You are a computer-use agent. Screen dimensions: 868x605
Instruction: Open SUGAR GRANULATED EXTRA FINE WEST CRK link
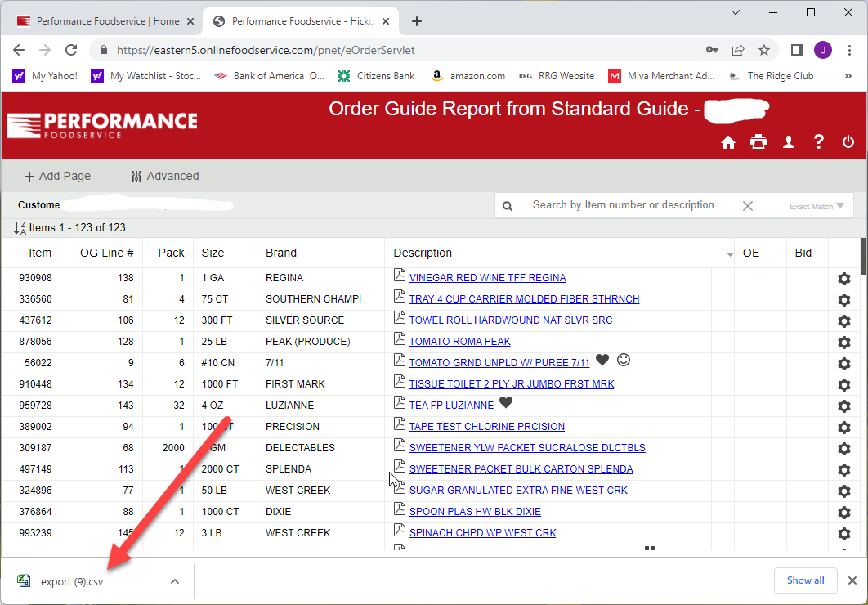[518, 490]
